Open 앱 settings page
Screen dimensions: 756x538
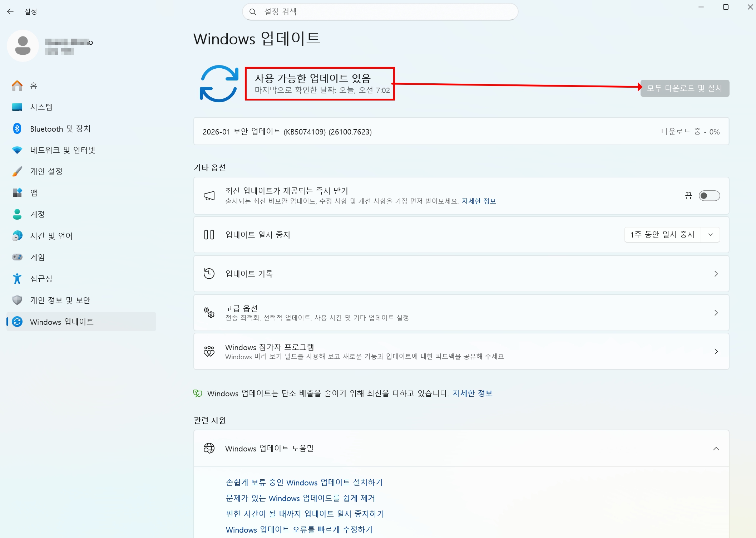pyautogui.click(x=81, y=193)
